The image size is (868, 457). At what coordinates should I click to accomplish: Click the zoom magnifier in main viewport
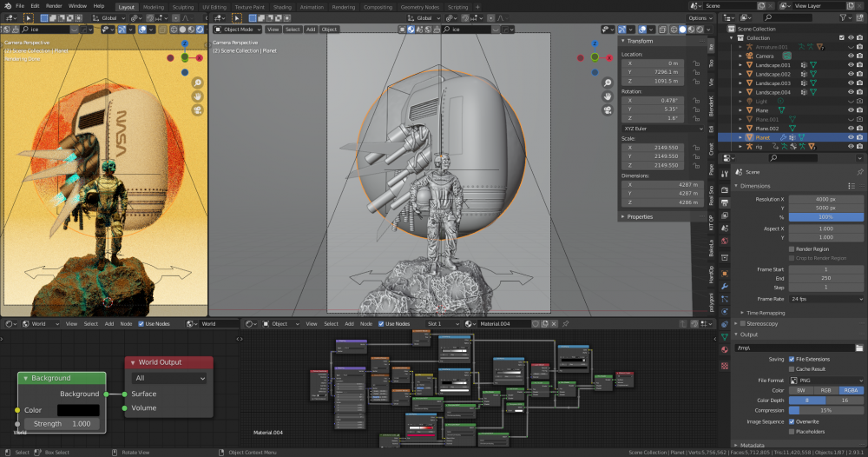[608, 83]
